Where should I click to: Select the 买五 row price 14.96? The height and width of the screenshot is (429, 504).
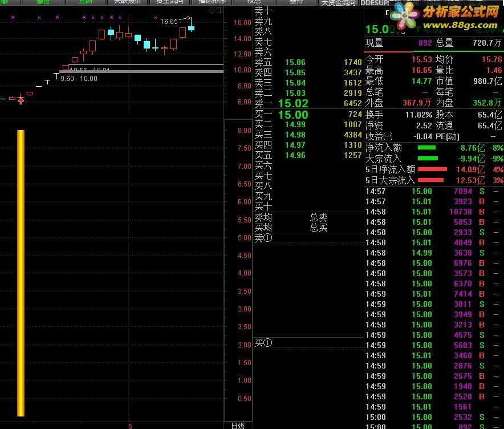coord(295,155)
